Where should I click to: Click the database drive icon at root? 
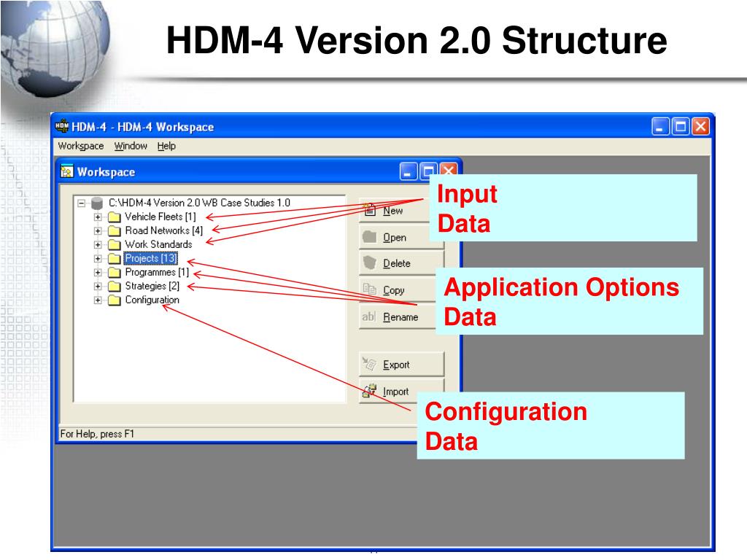pos(97,203)
